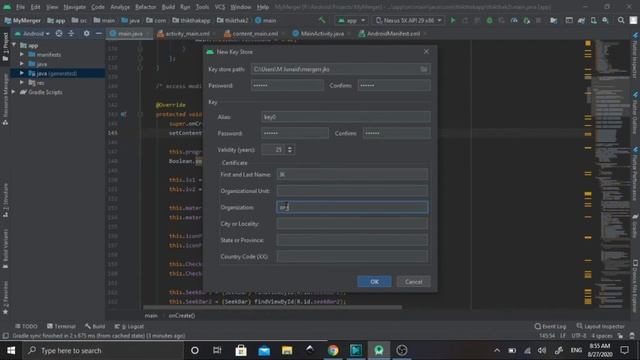
Task: Open the Build menu
Action: (168, 7)
